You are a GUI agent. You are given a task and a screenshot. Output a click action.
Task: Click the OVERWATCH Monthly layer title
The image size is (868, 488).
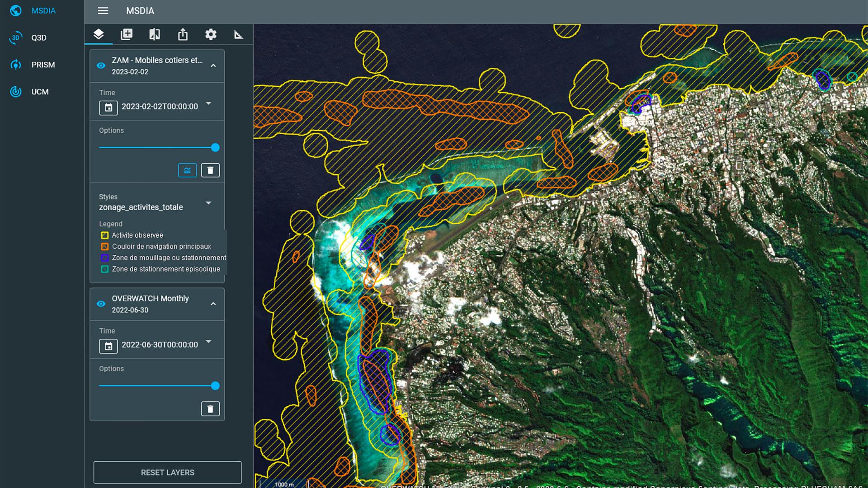click(150, 298)
